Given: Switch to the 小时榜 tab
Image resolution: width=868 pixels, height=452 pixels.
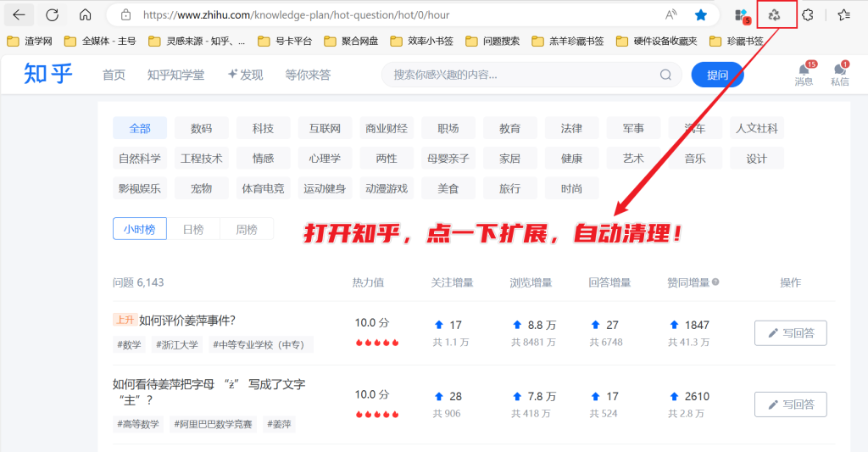Looking at the screenshot, I should tap(140, 229).
